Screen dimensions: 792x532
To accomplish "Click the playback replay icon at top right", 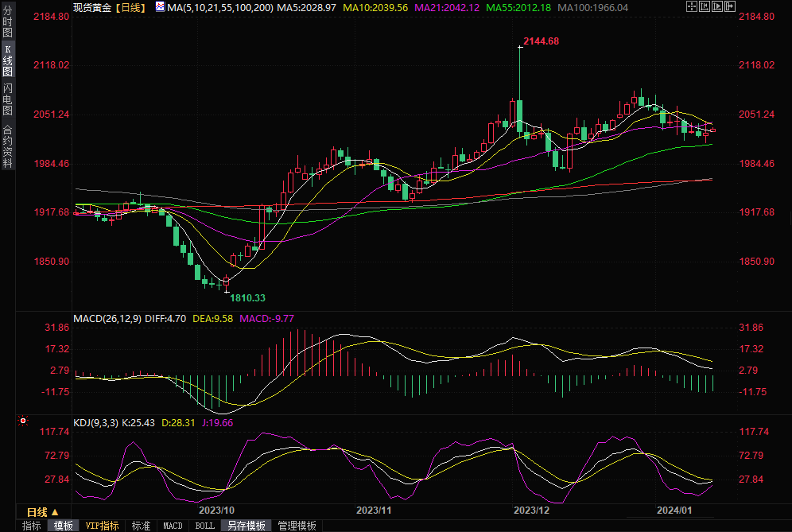I will tap(716, 7).
